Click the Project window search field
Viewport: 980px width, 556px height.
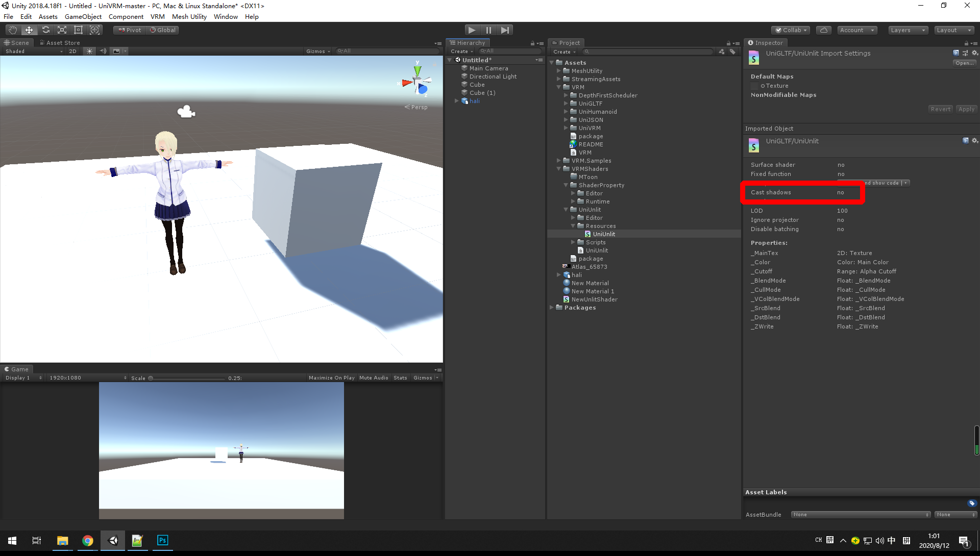[648, 52]
